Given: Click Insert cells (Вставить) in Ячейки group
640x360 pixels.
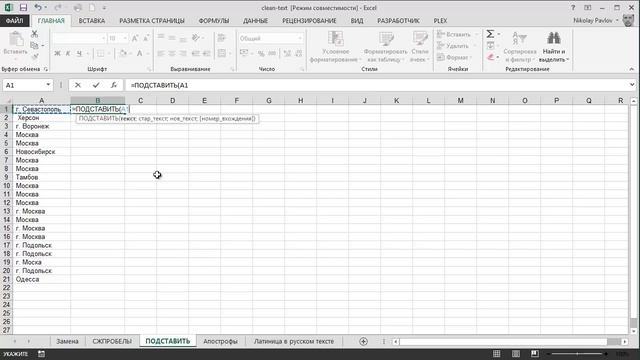Looking at the screenshot, I should click(453, 34).
